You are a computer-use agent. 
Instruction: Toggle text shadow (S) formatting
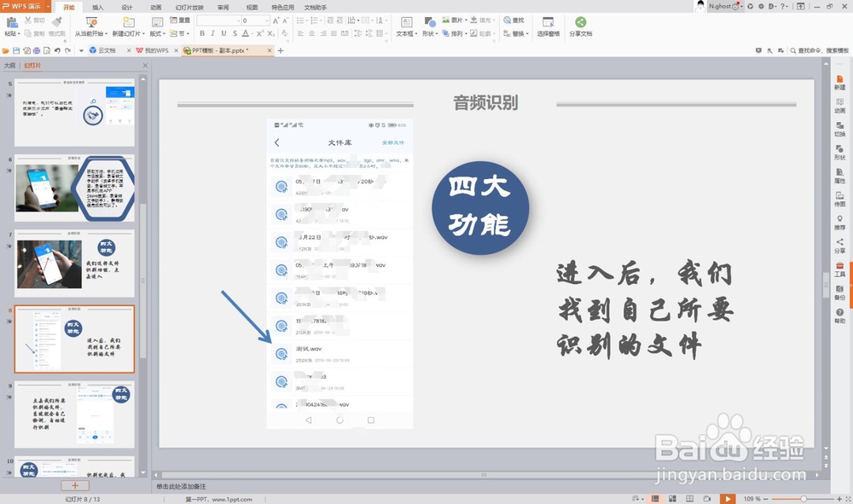click(235, 34)
